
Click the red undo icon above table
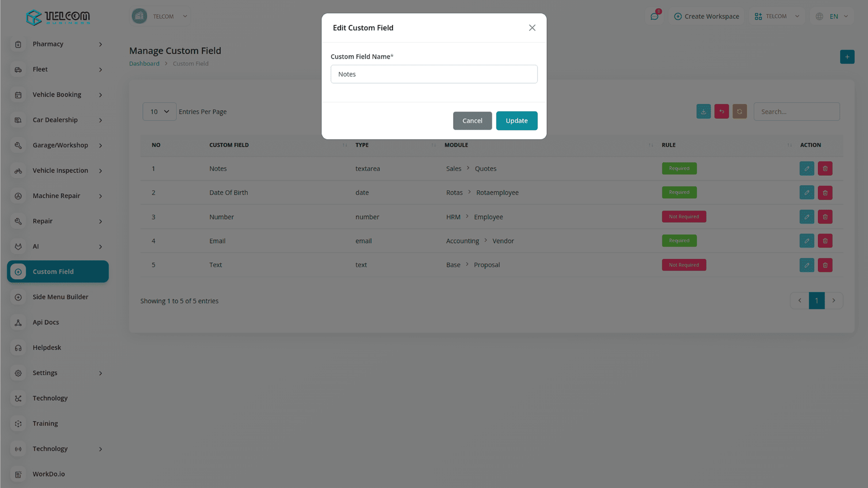(x=722, y=112)
